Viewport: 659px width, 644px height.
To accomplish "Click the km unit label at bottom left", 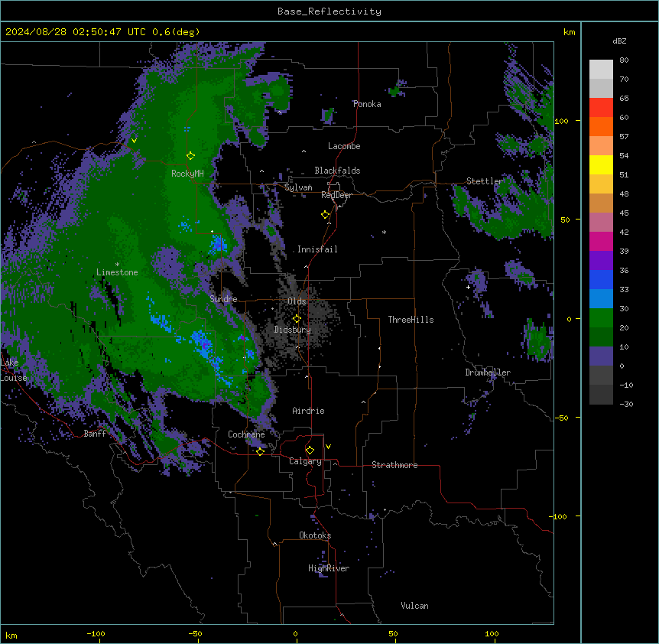I will (x=11, y=635).
